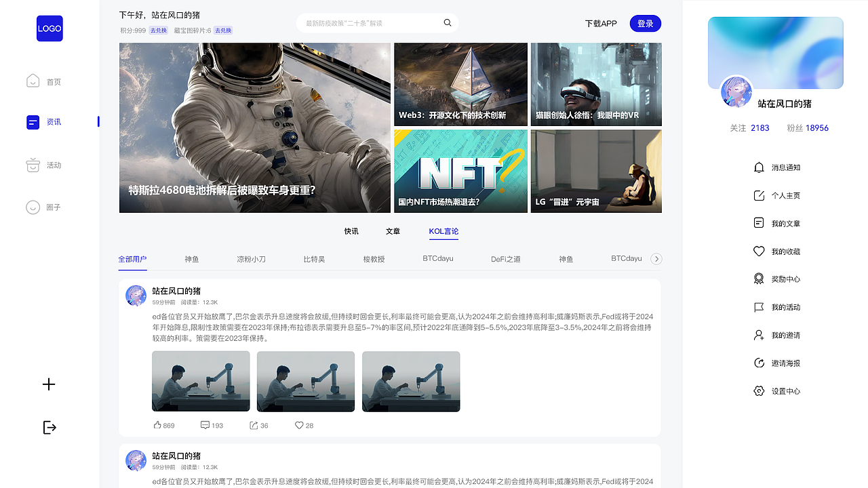Share the first post icon showing 36
Image resolution: width=868 pixels, height=488 pixels.
(x=254, y=425)
